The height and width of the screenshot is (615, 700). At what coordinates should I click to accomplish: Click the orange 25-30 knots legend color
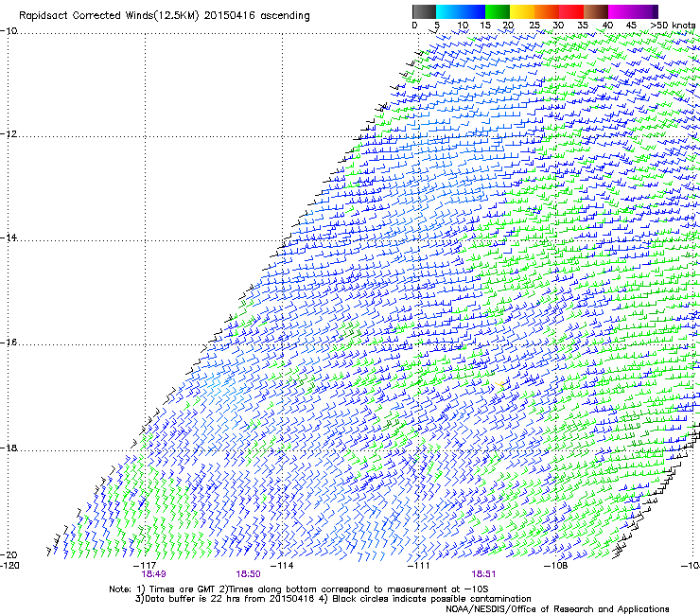coord(547,11)
